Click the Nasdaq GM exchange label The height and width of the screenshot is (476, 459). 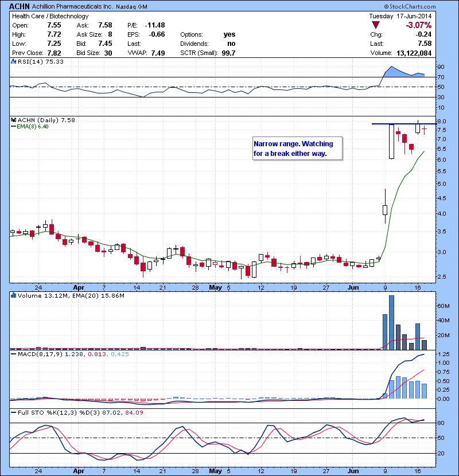click(131, 7)
